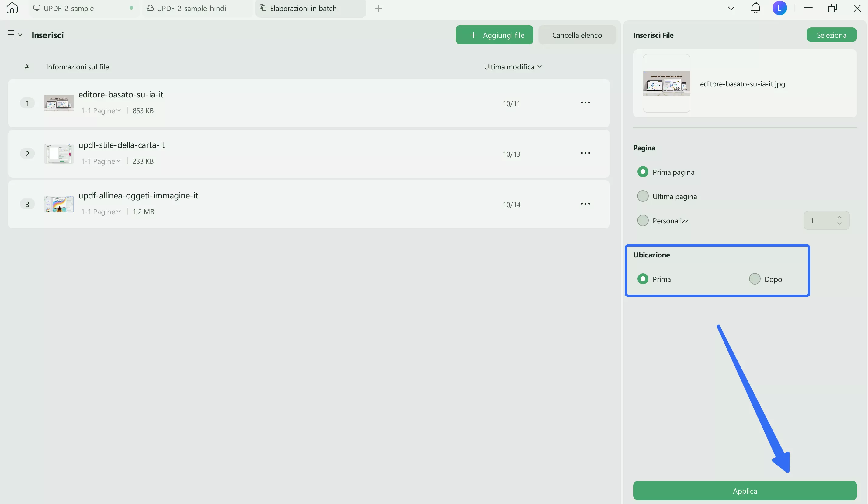868x504 pixels.
Task: Open more options for updf-allinea-oggeti-immagine-it
Action: coord(585,204)
